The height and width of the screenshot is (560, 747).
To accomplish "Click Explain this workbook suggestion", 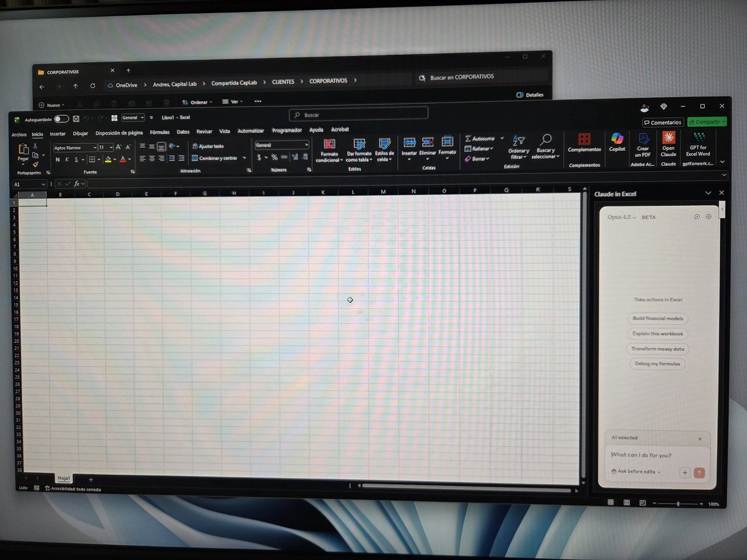I will coord(657,334).
